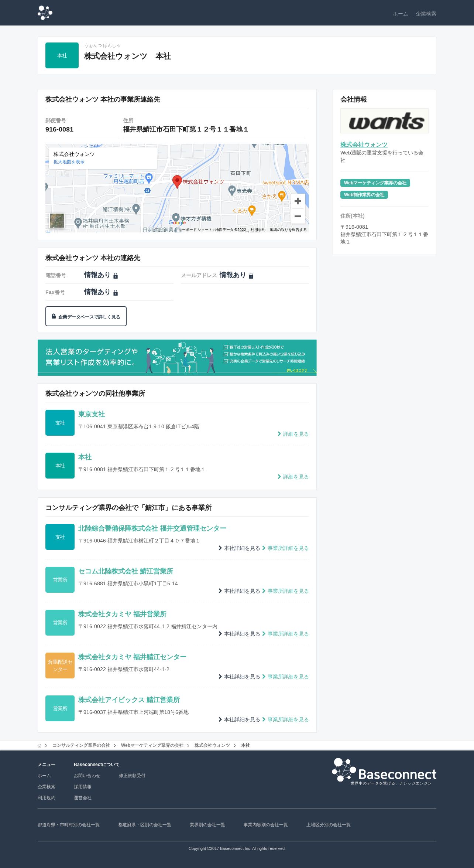
Task: Open 株式会社ウォンツ link in 会社情報 panel
Action: pyautogui.click(x=364, y=144)
